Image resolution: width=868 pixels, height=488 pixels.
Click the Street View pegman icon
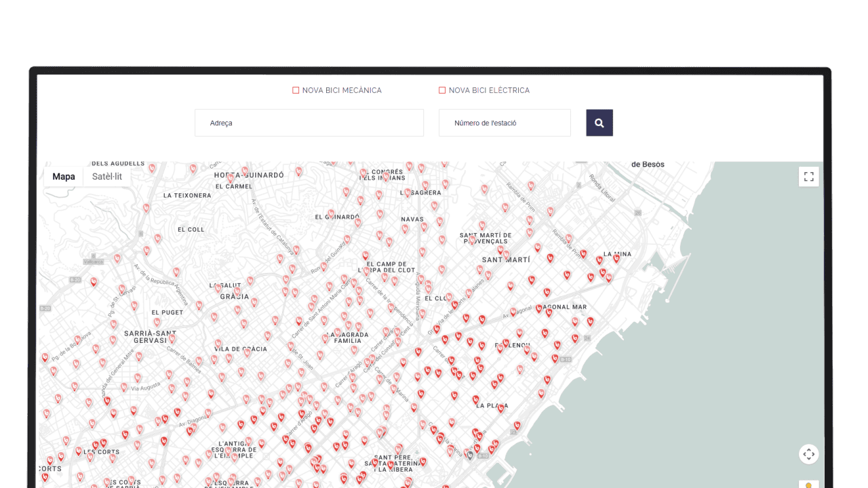coord(808,484)
